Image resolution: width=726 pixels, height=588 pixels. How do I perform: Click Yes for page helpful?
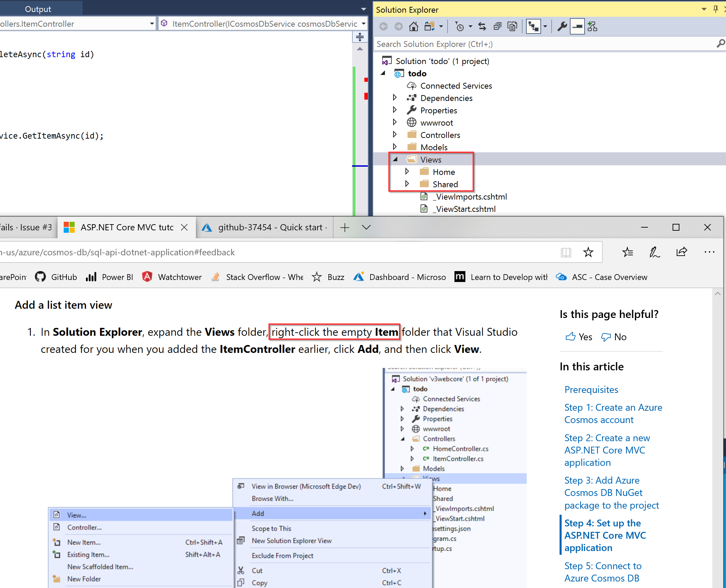point(579,337)
